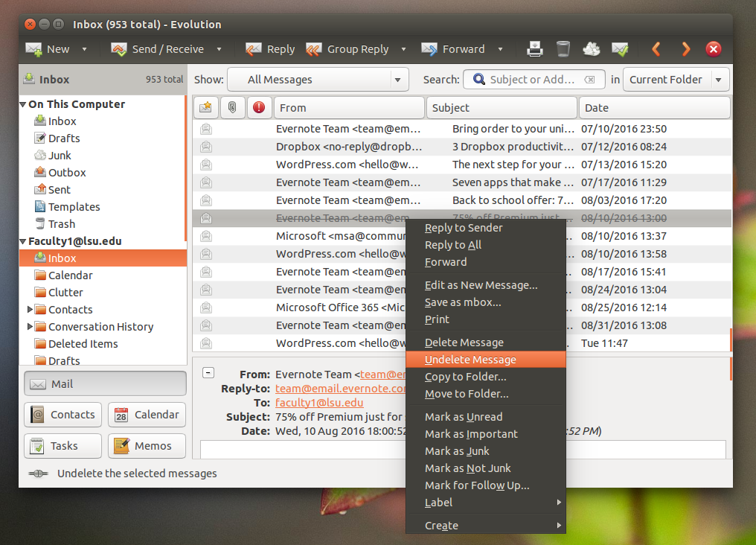Click the attachment paperclip column header
756x545 pixels.
tap(232, 107)
